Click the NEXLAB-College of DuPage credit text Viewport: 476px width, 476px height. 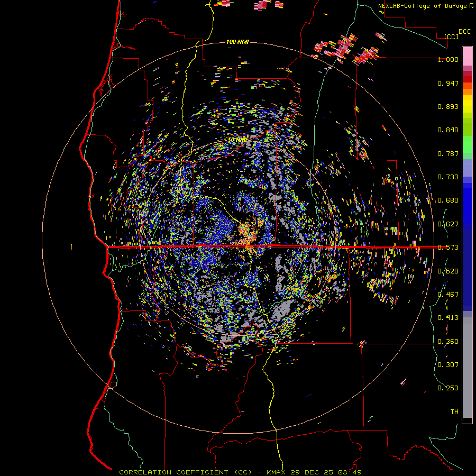422,6
